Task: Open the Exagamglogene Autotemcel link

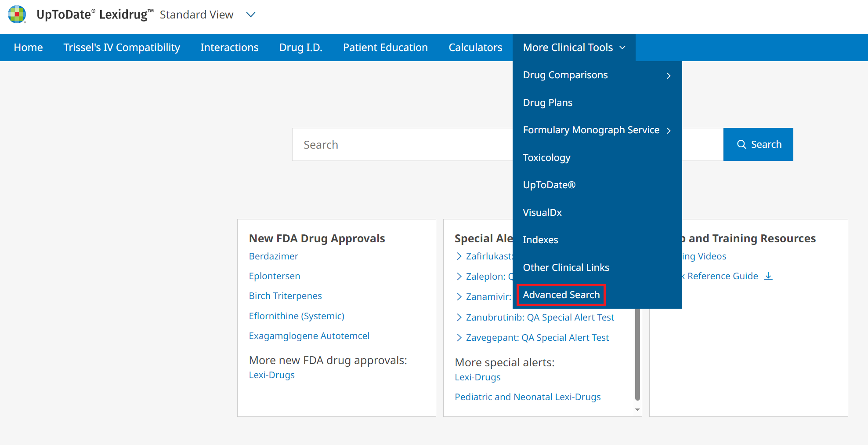Action: [x=309, y=336]
